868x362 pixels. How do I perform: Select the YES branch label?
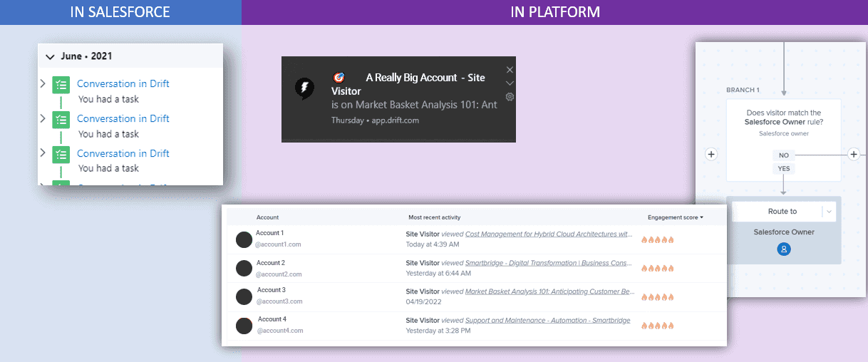point(783,169)
